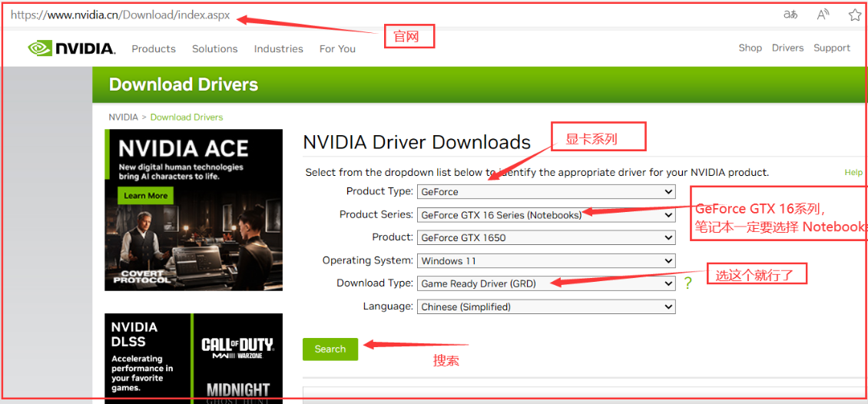This screenshot has width=868, height=404.
Task: Click the Download Drivers green banner title
Action: coord(184,84)
